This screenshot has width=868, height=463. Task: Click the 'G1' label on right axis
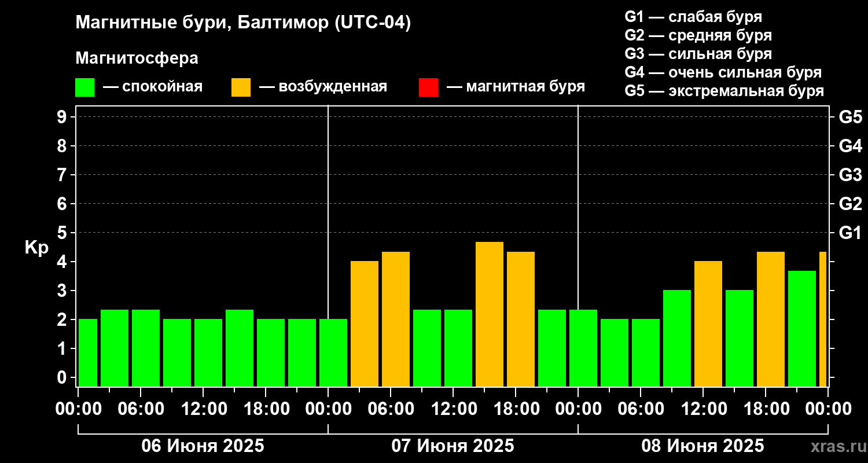[x=850, y=233]
